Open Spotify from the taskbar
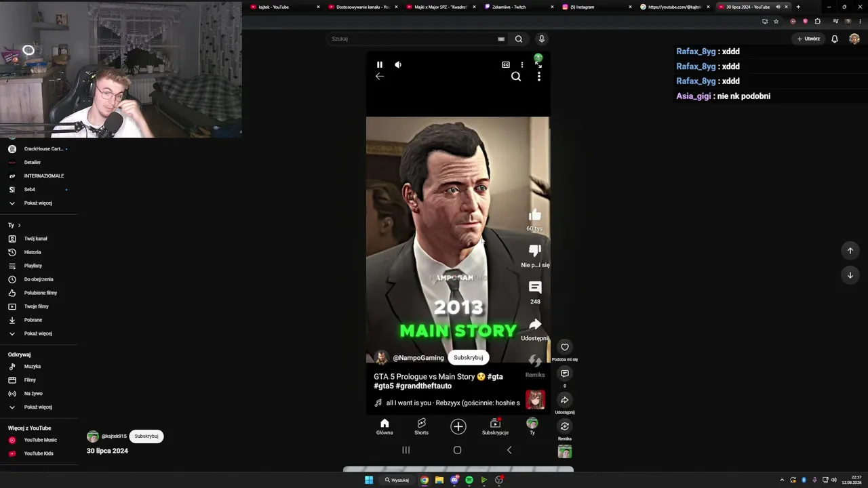The width and height of the screenshot is (868, 488). click(469, 480)
